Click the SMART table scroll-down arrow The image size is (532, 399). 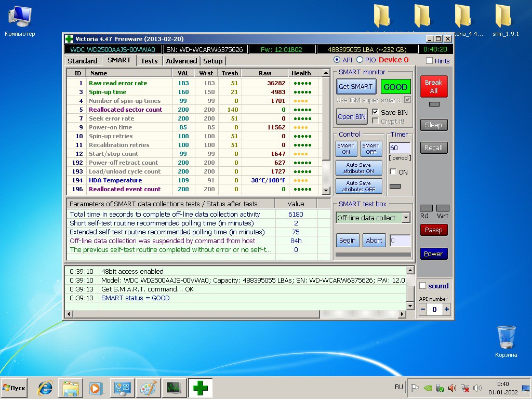pos(326,190)
